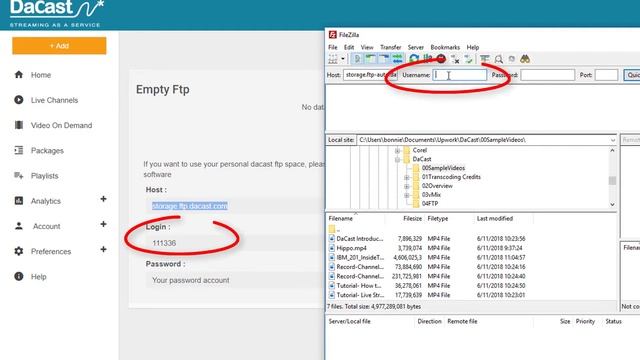Open FileZilla Server menu
Screen dimensions: 640x360
pos(416,47)
